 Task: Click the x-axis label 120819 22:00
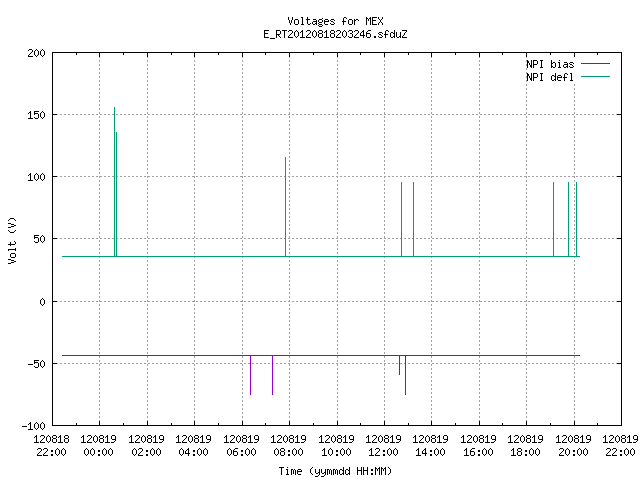pyautogui.click(x=620, y=446)
